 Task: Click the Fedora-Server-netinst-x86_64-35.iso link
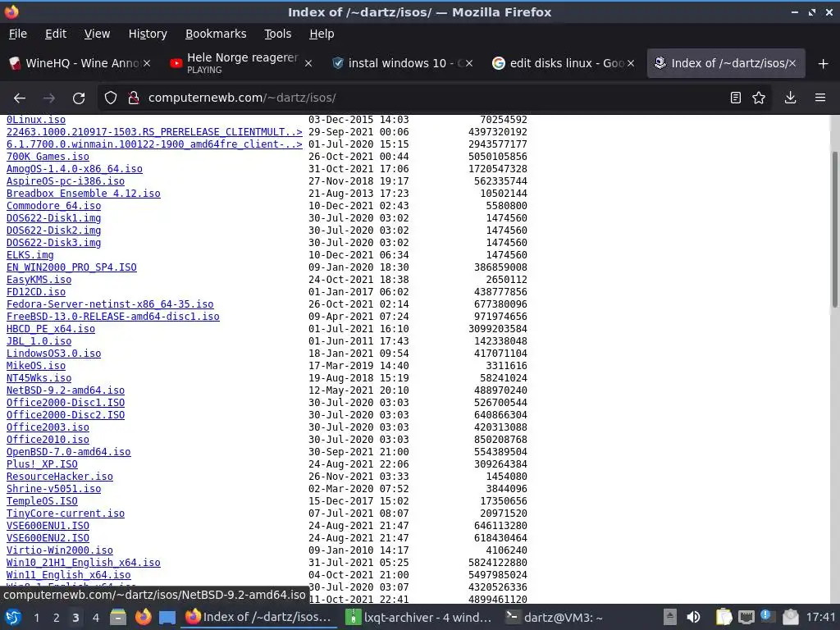coord(110,304)
